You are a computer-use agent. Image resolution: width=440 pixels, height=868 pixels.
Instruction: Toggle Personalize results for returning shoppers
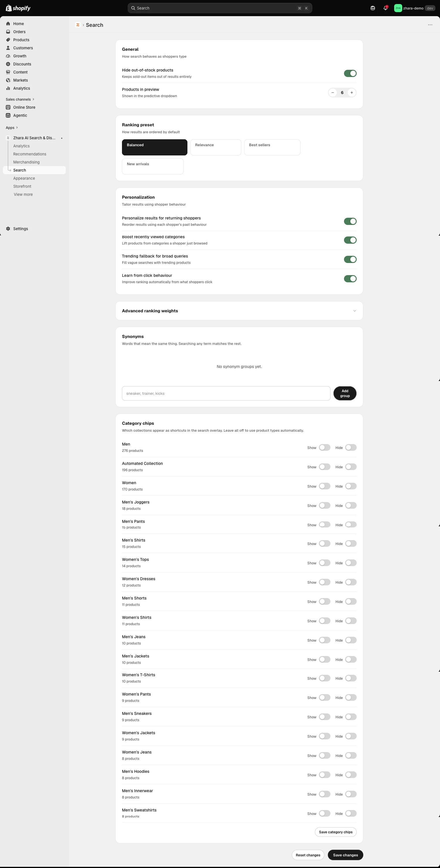[x=350, y=221]
